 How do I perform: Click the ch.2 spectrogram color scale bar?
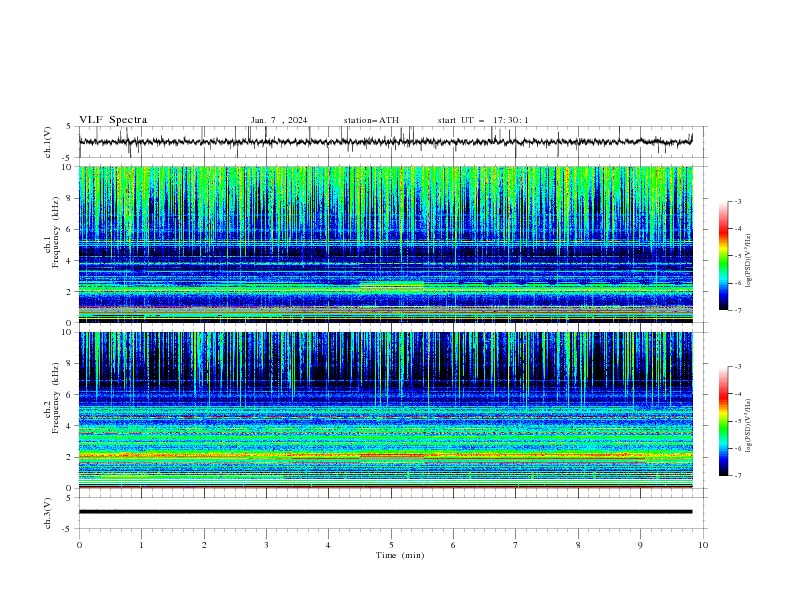point(724,421)
